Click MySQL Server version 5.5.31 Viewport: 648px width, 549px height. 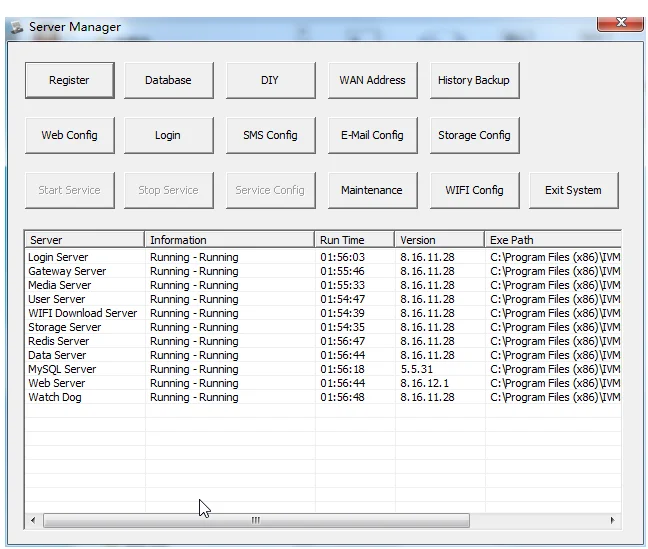pos(417,369)
